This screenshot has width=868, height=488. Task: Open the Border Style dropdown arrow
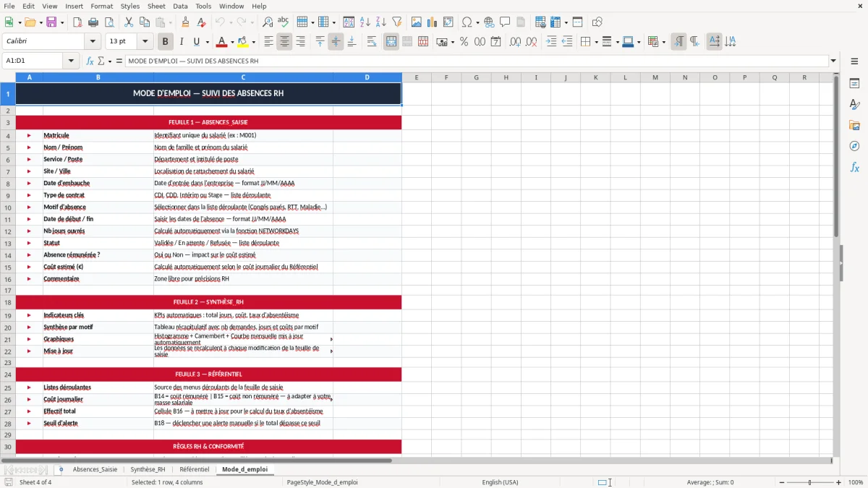617,42
